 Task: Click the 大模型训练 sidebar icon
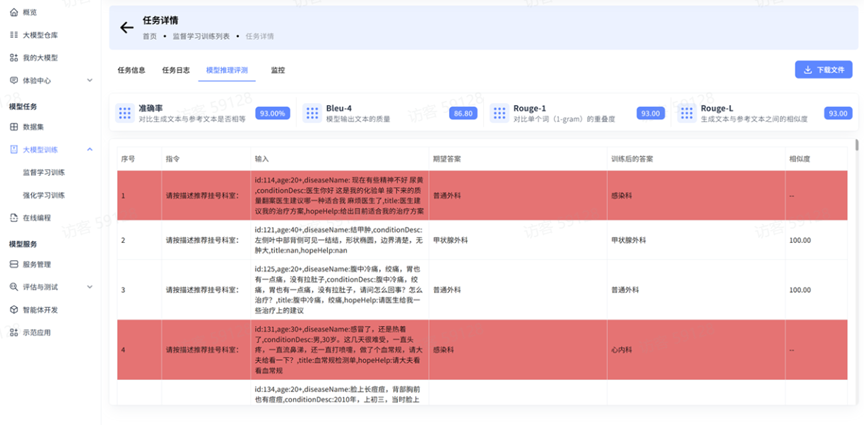[14, 149]
